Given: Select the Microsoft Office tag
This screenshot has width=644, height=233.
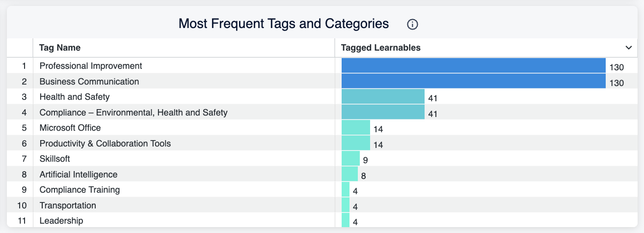Looking at the screenshot, I should 70,128.
